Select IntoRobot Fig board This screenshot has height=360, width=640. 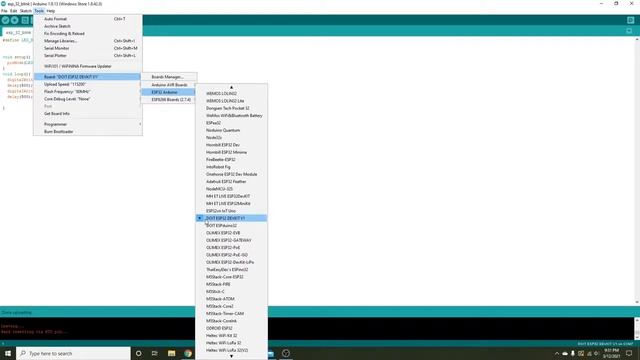(x=231, y=167)
